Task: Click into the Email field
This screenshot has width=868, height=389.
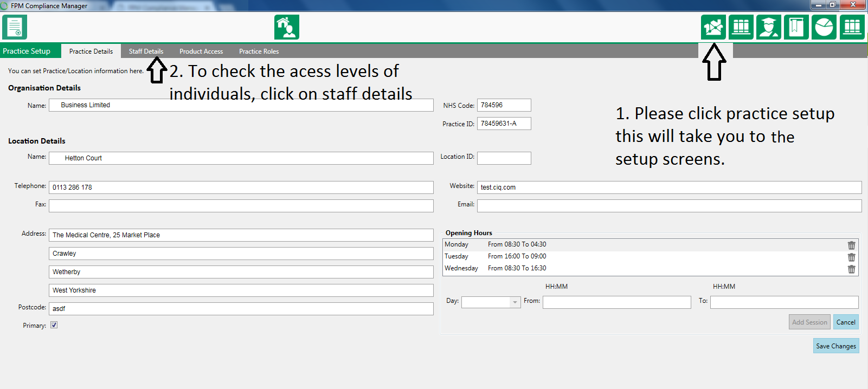Action: pyautogui.click(x=668, y=206)
